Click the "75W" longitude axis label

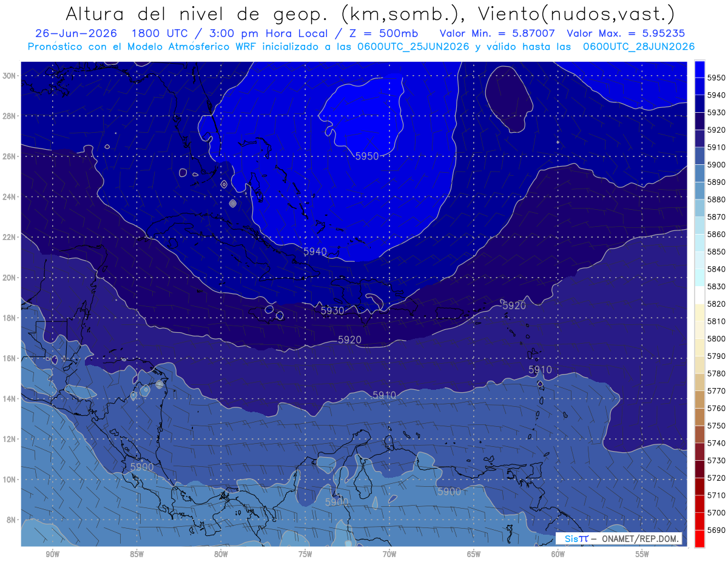305,554
